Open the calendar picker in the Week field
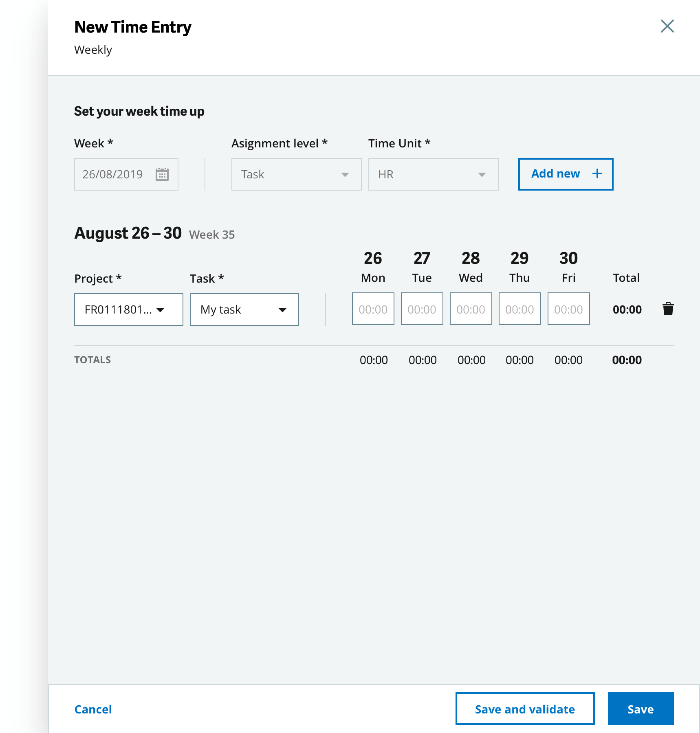 point(162,174)
